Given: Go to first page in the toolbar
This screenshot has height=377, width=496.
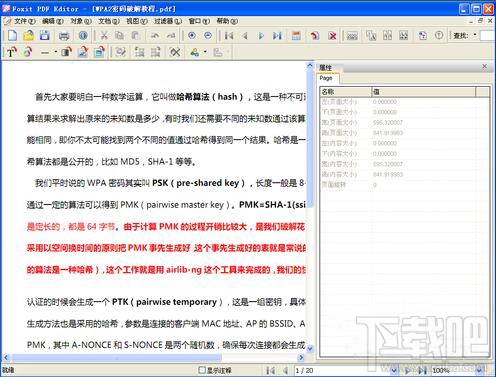Looking at the screenshot, I should point(229,35).
